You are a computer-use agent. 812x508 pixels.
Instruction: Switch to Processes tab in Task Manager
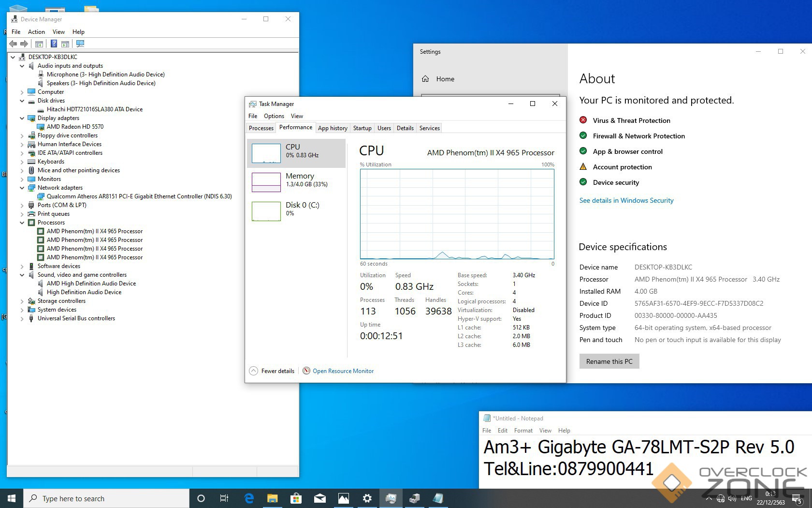261,128
